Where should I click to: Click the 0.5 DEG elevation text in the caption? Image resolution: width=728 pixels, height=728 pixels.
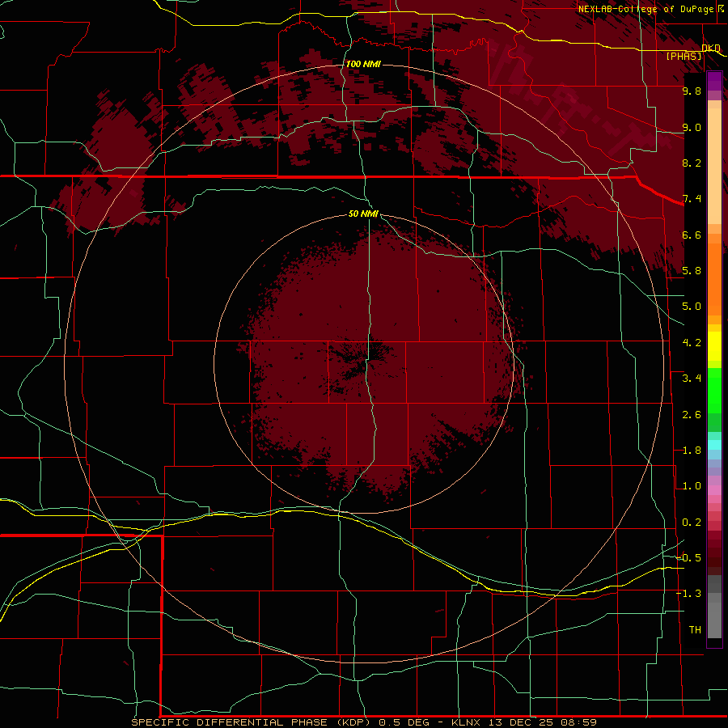pos(405,722)
